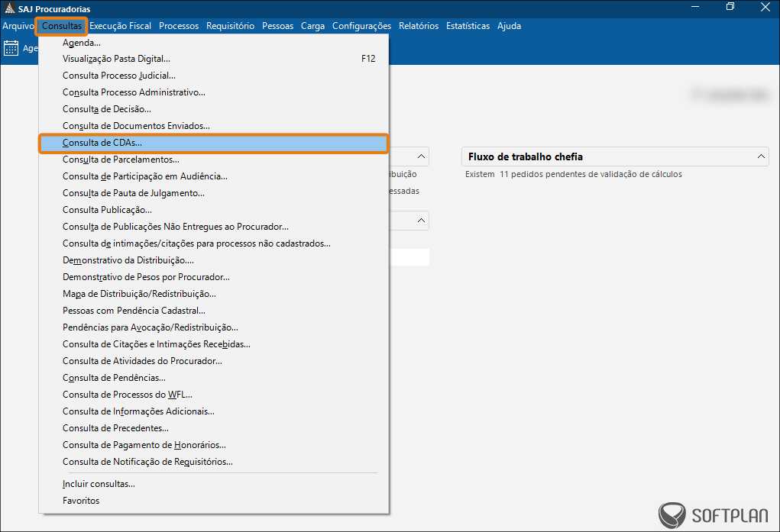Open the Agenda calendar toolbar icon

tap(11, 48)
